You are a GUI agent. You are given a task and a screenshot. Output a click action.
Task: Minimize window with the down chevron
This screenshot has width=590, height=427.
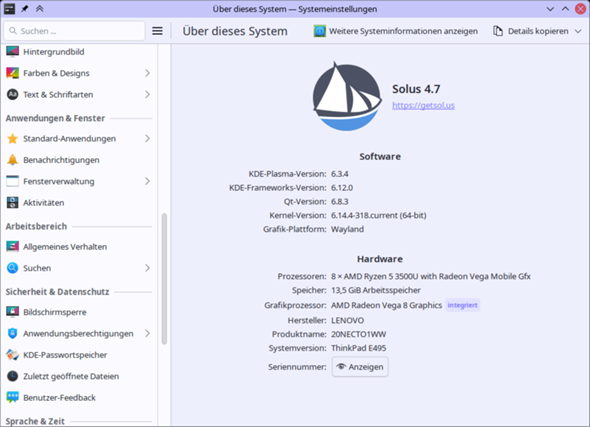pyautogui.click(x=550, y=9)
